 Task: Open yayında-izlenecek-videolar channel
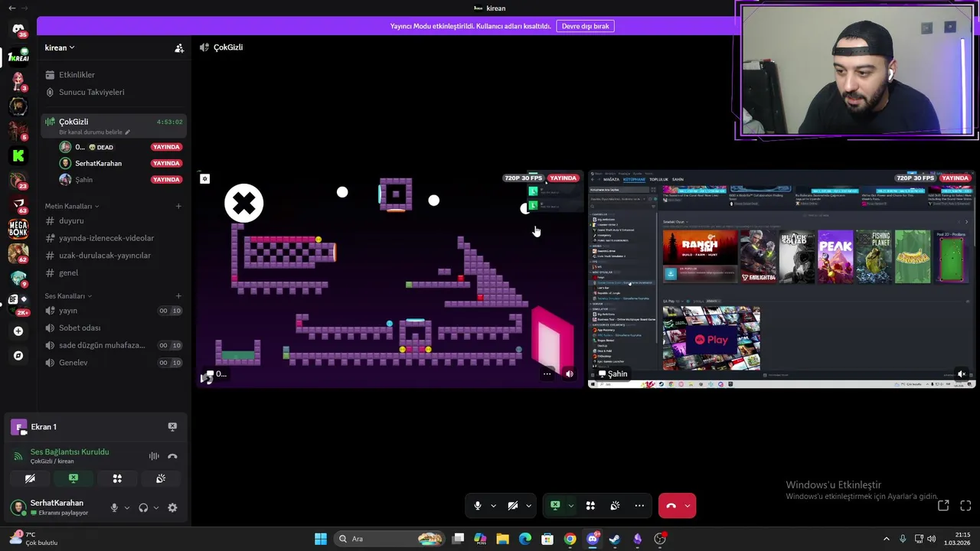(113, 238)
